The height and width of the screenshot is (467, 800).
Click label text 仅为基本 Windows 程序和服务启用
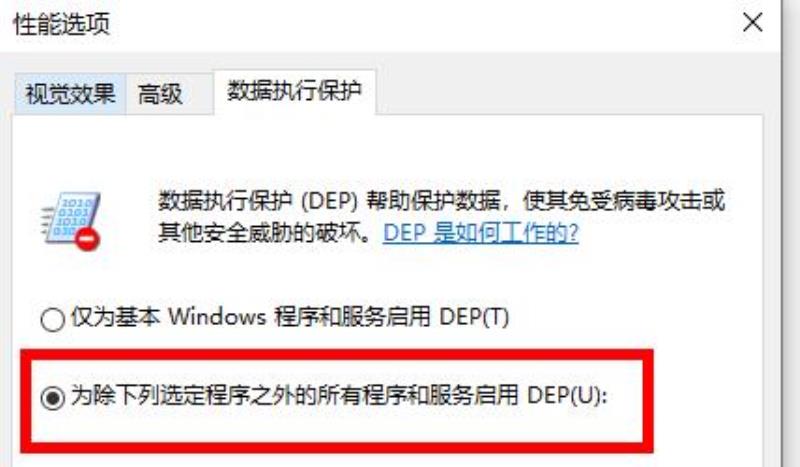(251, 317)
